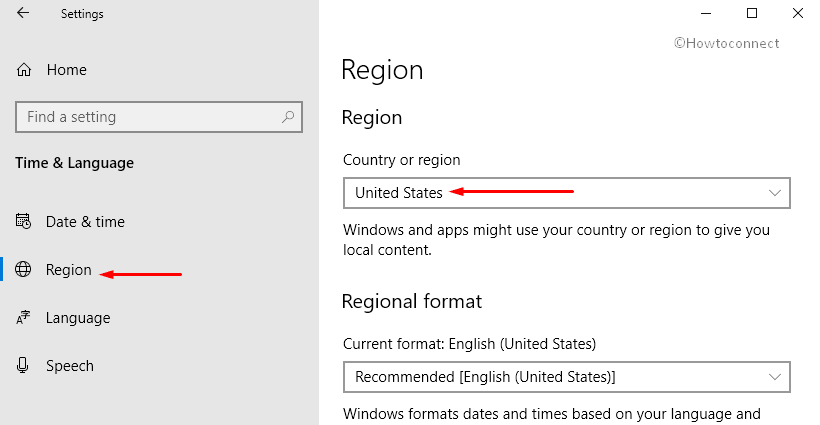Open the Language settings page
820x425 pixels.
[x=78, y=318]
